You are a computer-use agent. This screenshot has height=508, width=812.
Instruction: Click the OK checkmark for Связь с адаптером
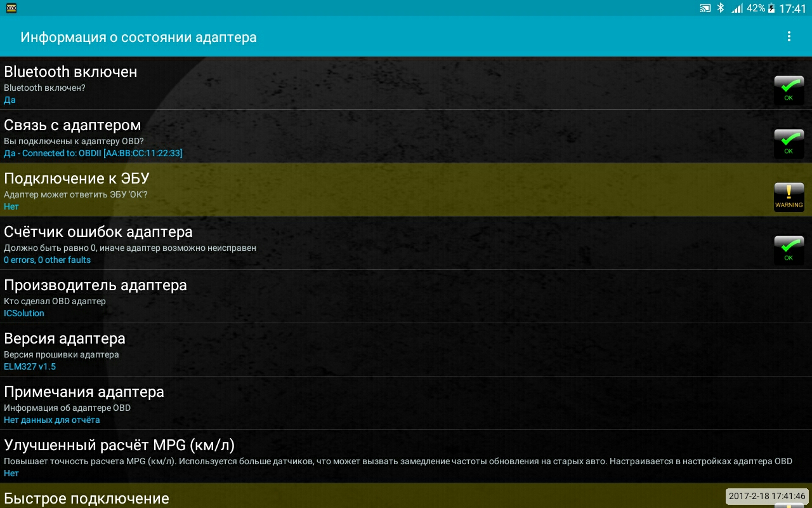pos(789,144)
